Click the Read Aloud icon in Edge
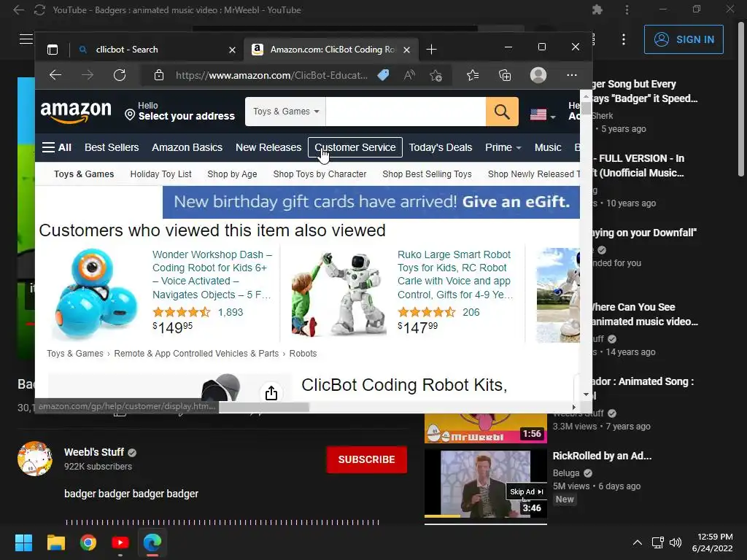The width and height of the screenshot is (747, 560). pos(409,75)
